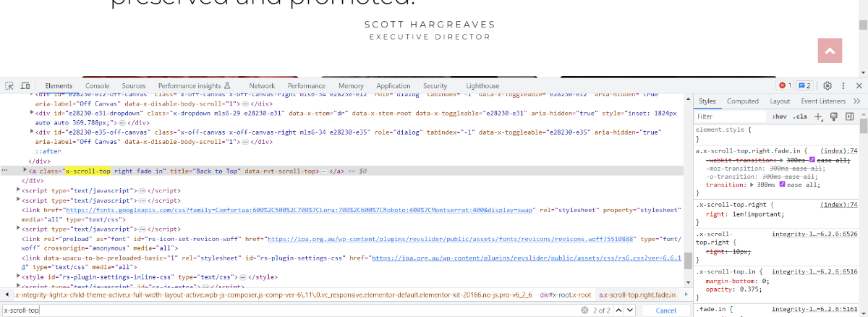Cancel the element search
Image resolution: width=868 pixels, height=317 pixels.
point(665,310)
